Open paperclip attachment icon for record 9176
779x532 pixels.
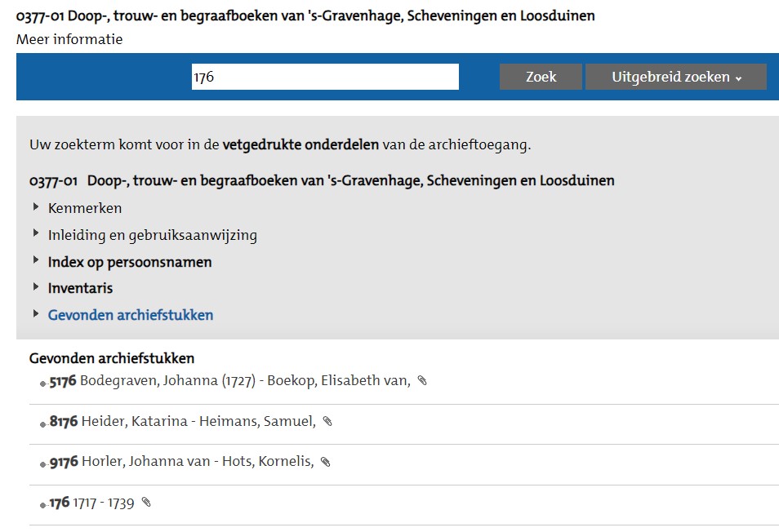pos(326,462)
